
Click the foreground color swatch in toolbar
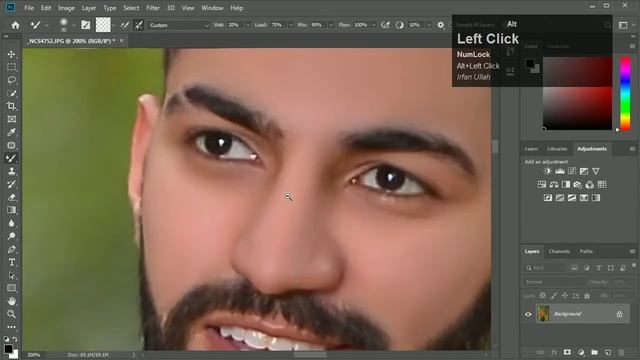8,349
